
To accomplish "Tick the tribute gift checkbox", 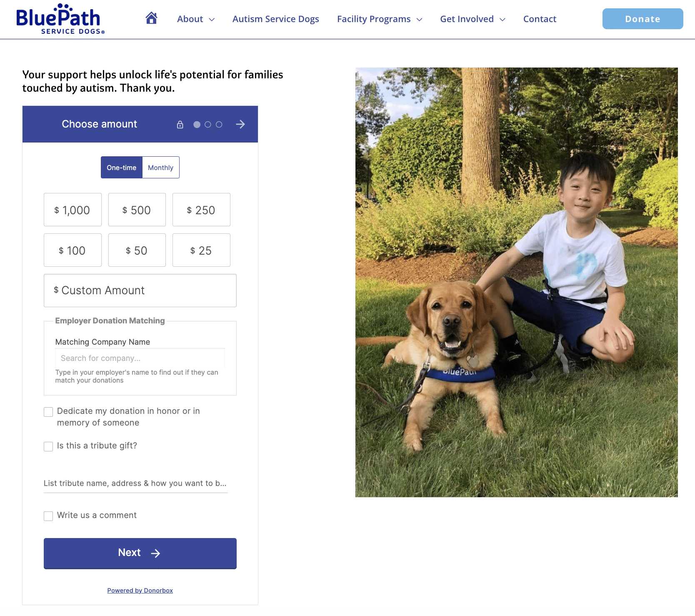I will [x=48, y=446].
